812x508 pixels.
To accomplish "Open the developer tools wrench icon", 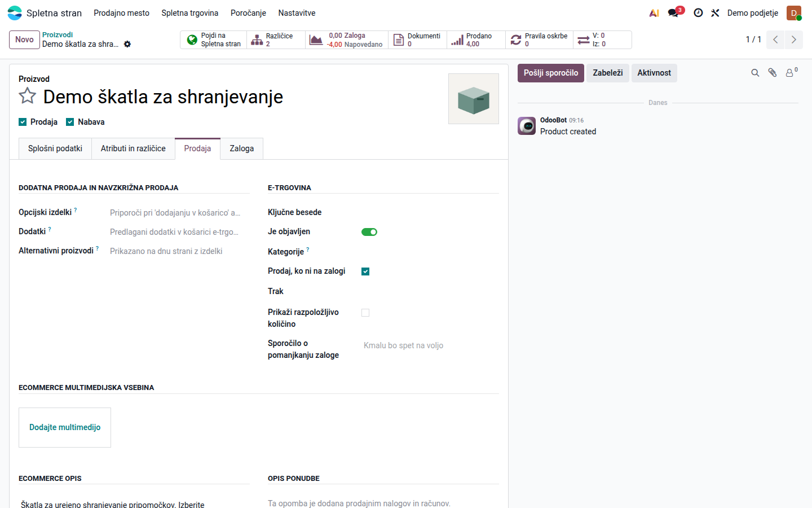I will [715, 13].
